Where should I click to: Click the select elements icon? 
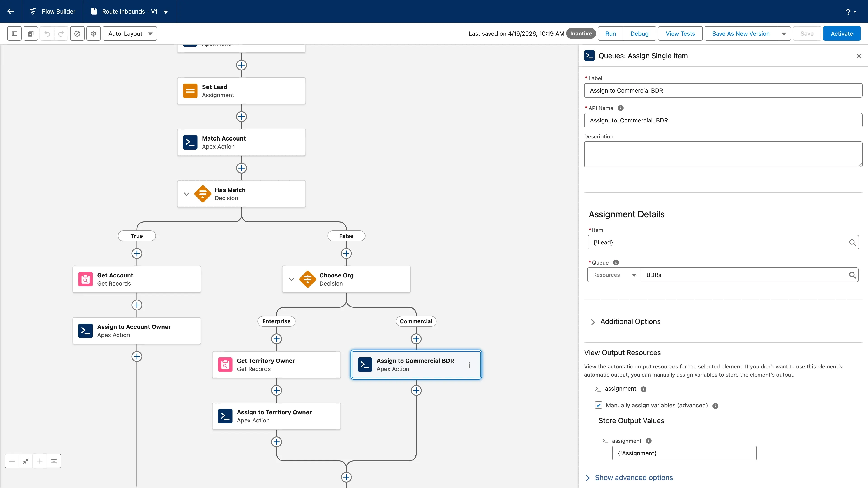pyautogui.click(x=31, y=34)
